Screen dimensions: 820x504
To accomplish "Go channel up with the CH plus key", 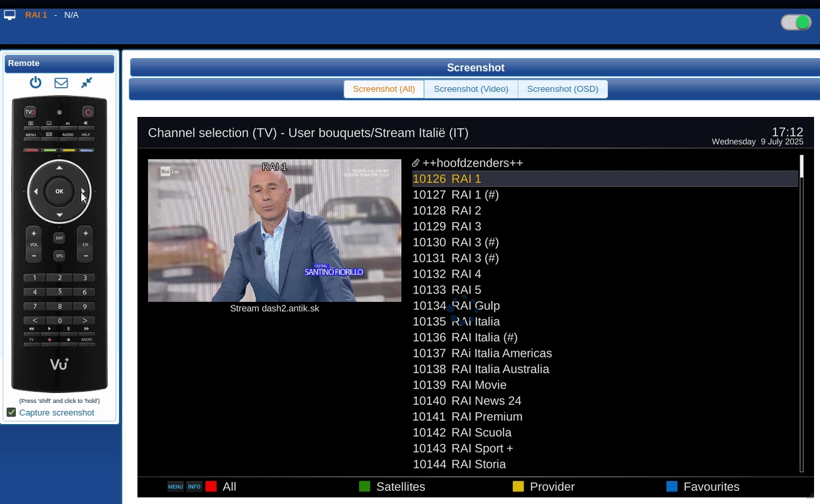I will pyautogui.click(x=85, y=234).
